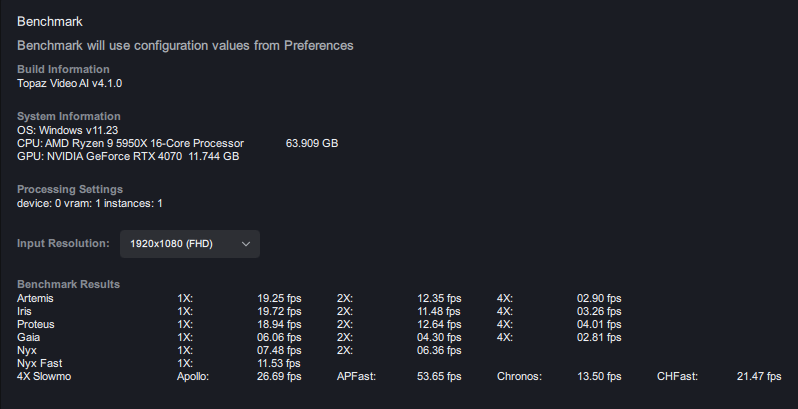Click the AMD Ryzen 9 5950X CPU line
The width and height of the screenshot is (798, 409).
130,143
